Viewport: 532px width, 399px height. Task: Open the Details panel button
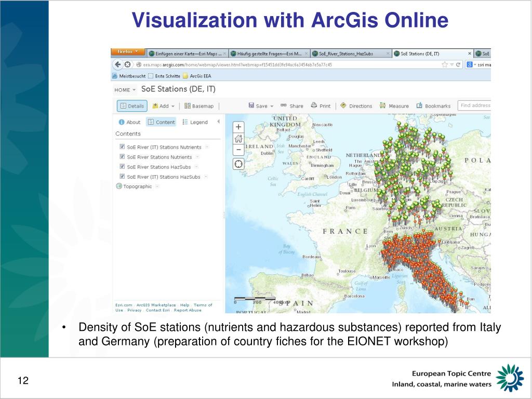[132, 106]
